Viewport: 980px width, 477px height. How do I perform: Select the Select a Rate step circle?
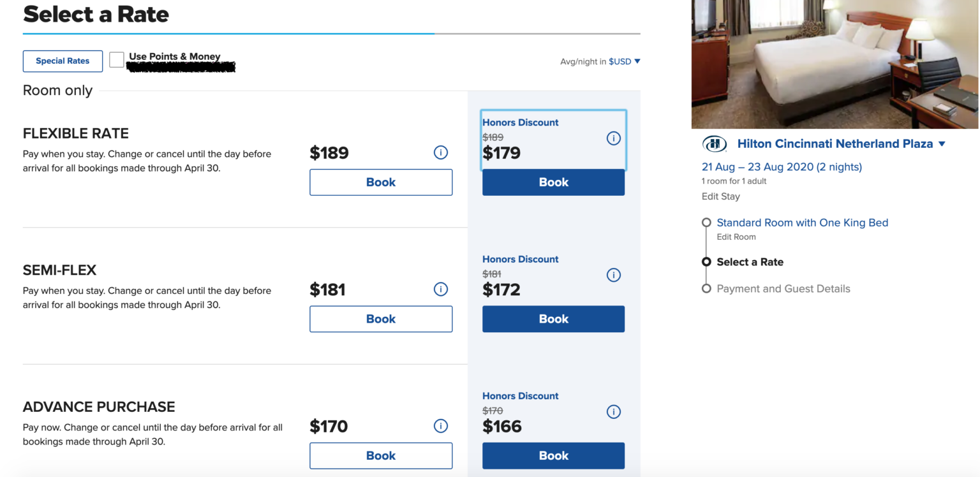[707, 261]
